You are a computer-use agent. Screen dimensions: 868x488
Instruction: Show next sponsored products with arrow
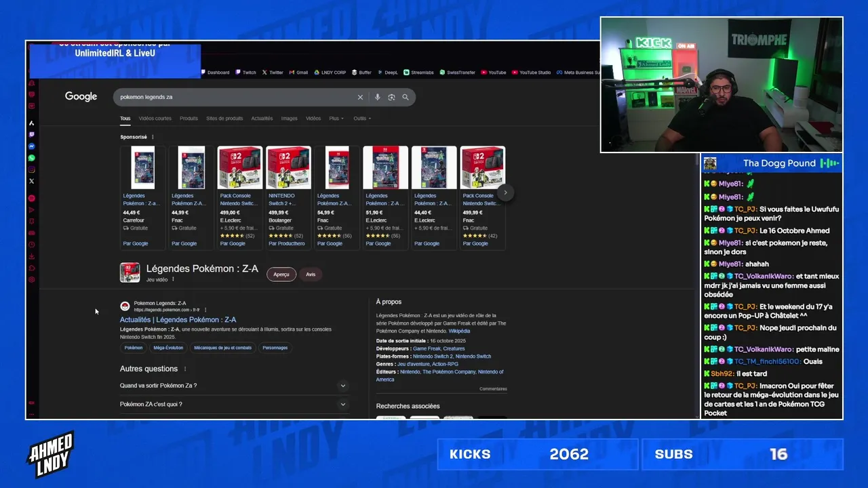(505, 192)
